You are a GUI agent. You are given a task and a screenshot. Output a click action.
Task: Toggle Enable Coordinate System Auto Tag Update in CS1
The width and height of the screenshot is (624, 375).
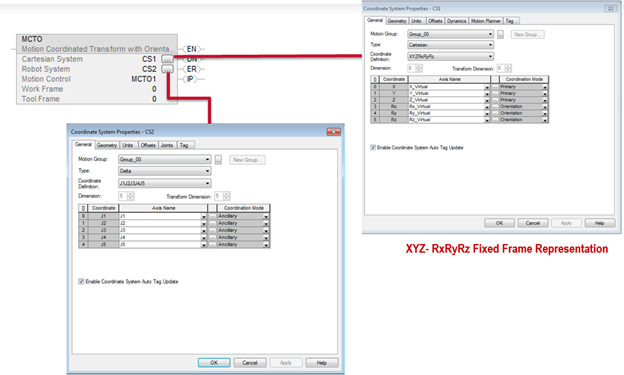[373, 148]
